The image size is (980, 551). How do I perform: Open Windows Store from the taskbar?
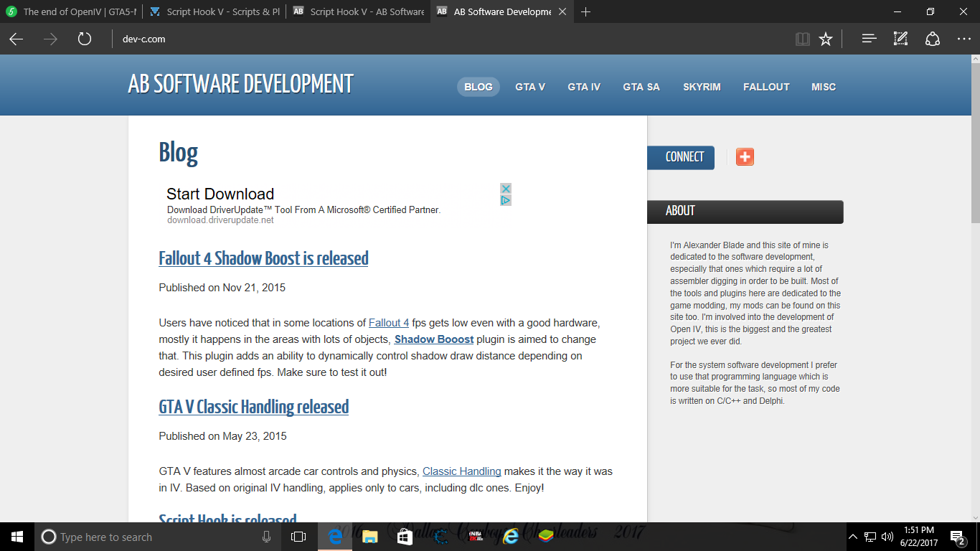tap(405, 537)
